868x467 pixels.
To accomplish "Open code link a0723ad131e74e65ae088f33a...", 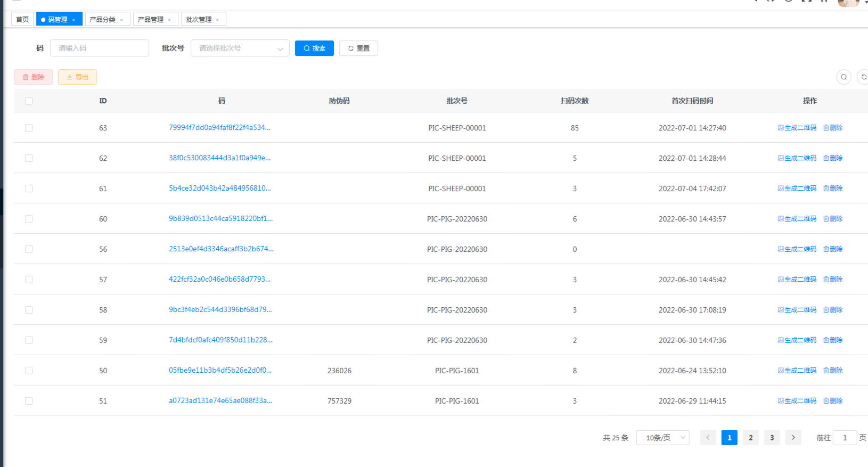I will (220, 400).
